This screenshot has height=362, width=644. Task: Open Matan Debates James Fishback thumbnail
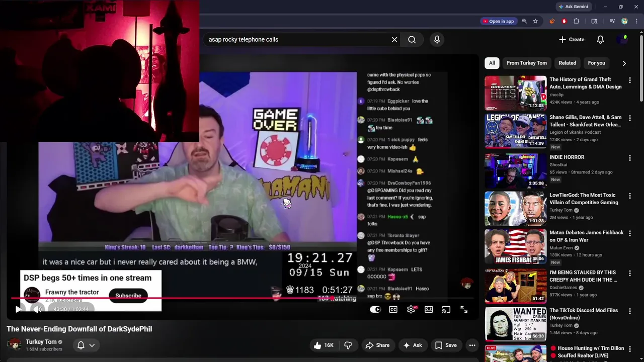point(515,246)
